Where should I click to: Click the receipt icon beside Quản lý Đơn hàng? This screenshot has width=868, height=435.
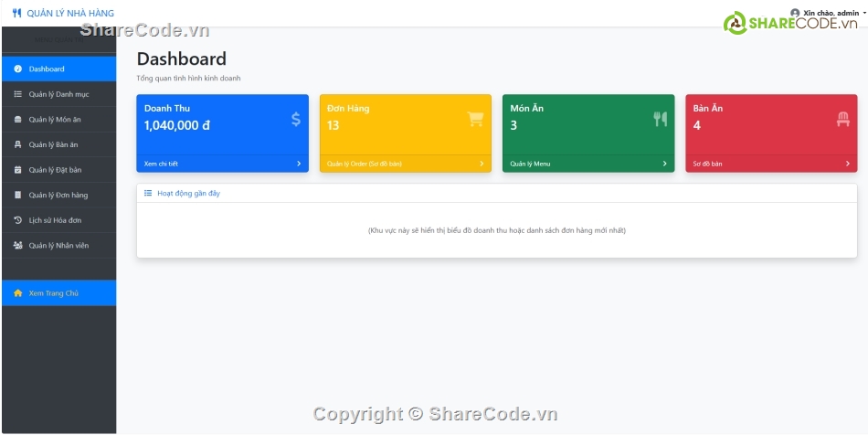click(x=17, y=195)
